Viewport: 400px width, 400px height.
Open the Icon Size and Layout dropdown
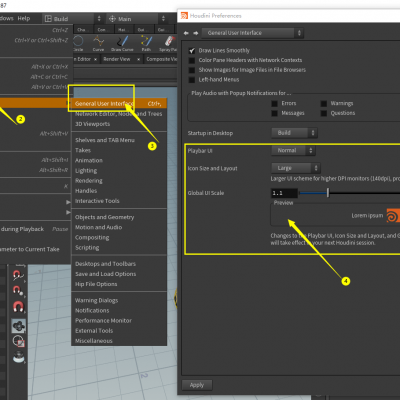pyautogui.click(x=296, y=168)
